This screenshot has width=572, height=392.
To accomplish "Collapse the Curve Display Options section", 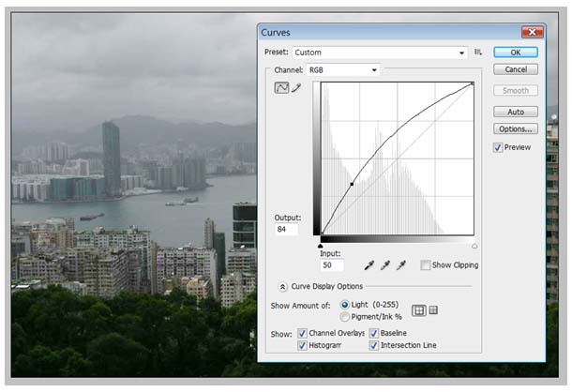I will tap(282, 287).
